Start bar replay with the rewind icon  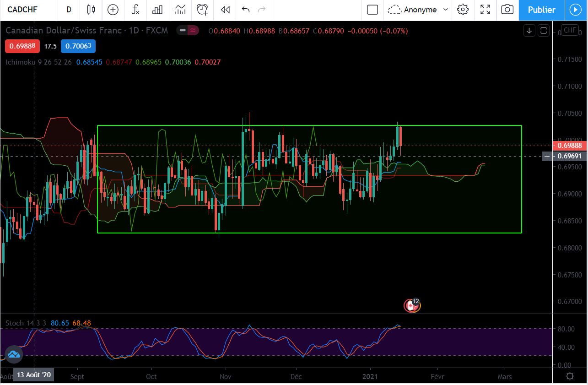pos(225,10)
